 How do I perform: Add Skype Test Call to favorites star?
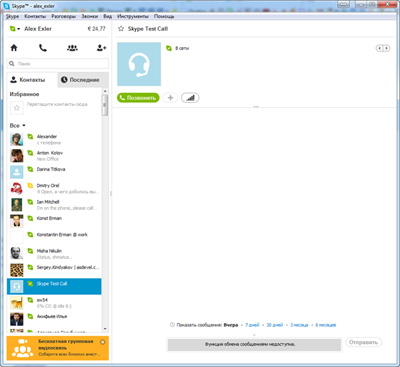pos(121,29)
